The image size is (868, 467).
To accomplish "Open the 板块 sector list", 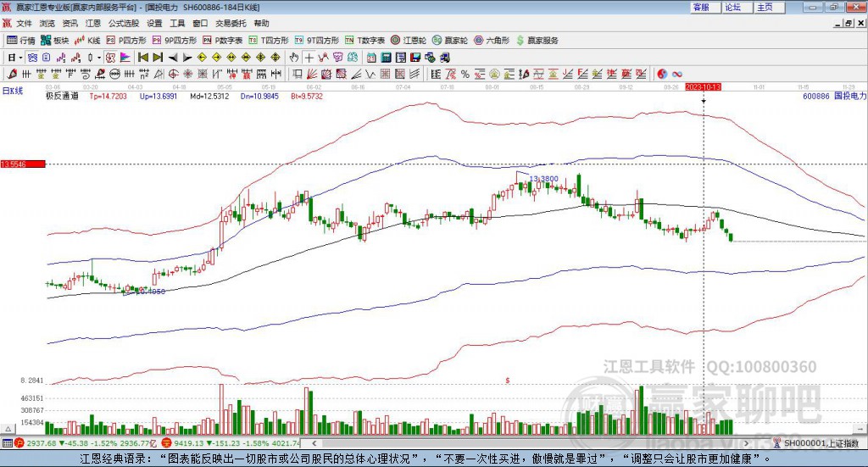I will pyautogui.click(x=55, y=40).
